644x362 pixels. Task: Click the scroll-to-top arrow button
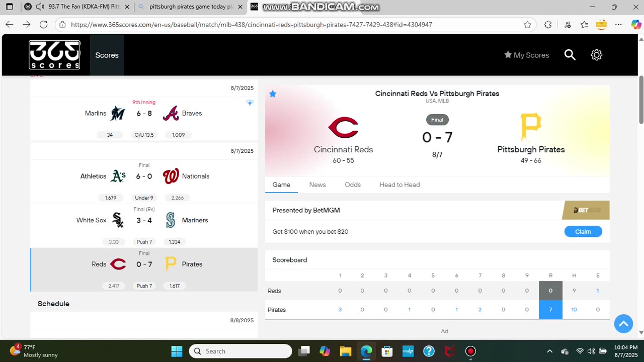623,324
